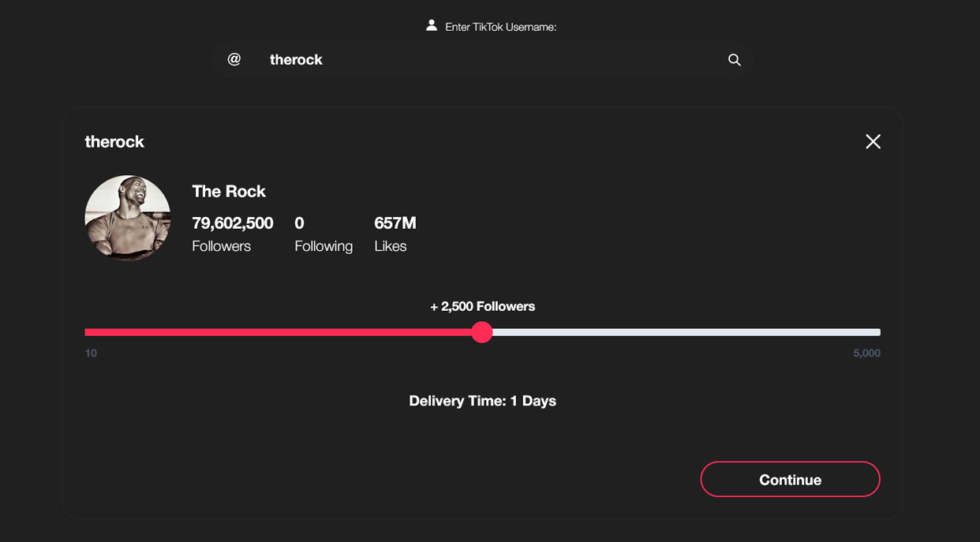
Task: Click the "+ 2,500 Followers" label
Action: [x=482, y=306]
